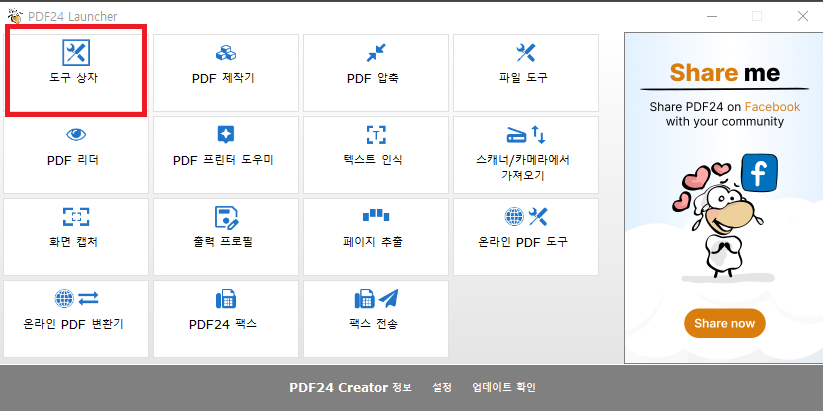
Task: Click the 팩스 전송 paper plane icon
Action: pos(388,298)
